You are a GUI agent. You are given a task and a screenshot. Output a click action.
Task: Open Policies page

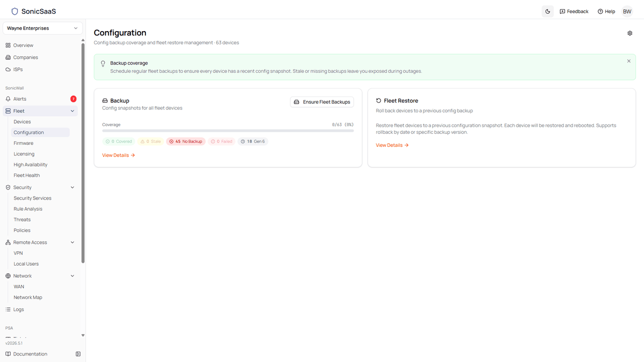click(22, 230)
